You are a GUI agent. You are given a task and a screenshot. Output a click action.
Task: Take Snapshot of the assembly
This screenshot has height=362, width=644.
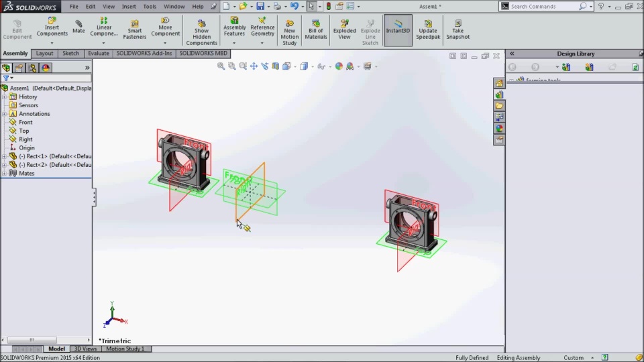click(x=458, y=29)
